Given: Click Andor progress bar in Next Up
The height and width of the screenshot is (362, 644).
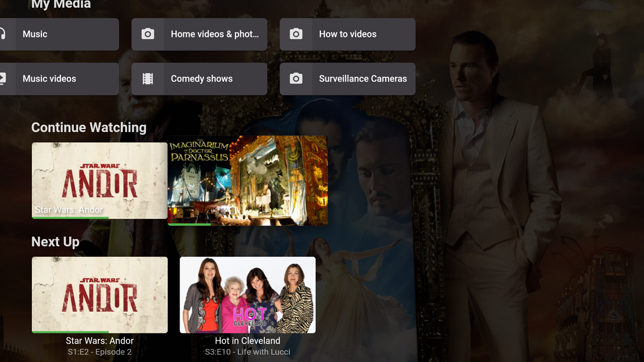Looking at the screenshot, I should pos(70,332).
